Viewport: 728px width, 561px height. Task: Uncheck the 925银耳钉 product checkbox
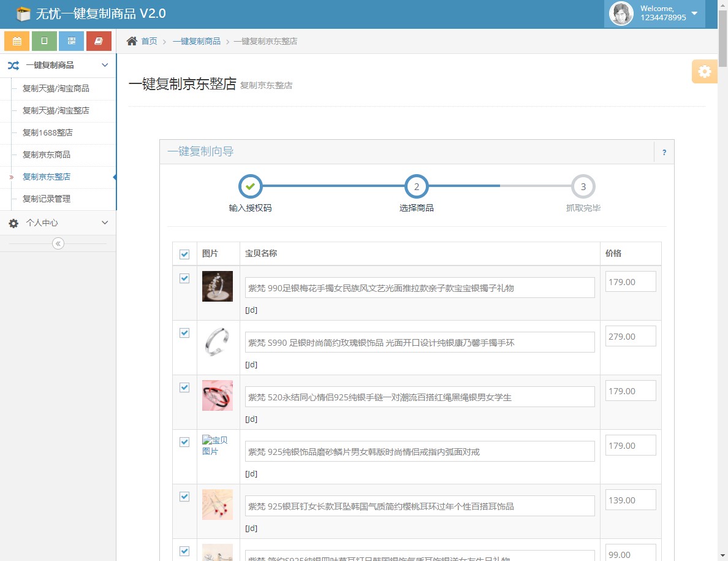click(184, 497)
